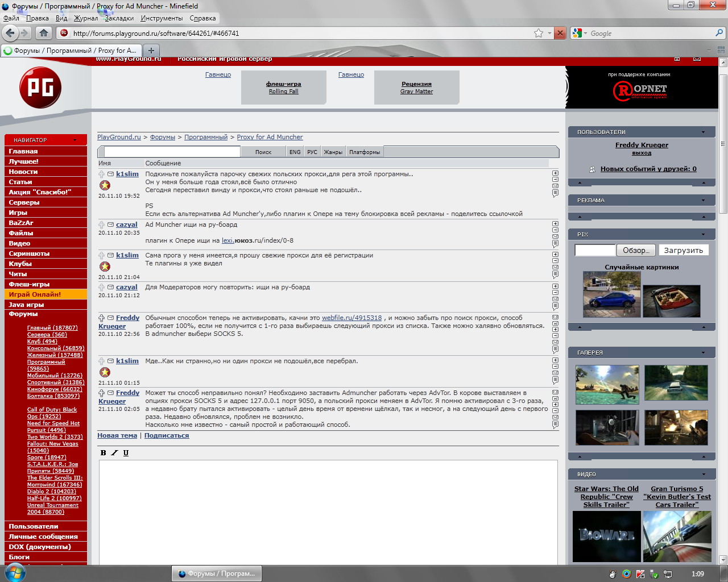The image size is (728, 582).
Task: Open webfile.ru/4915318 link
Action: 352,318
